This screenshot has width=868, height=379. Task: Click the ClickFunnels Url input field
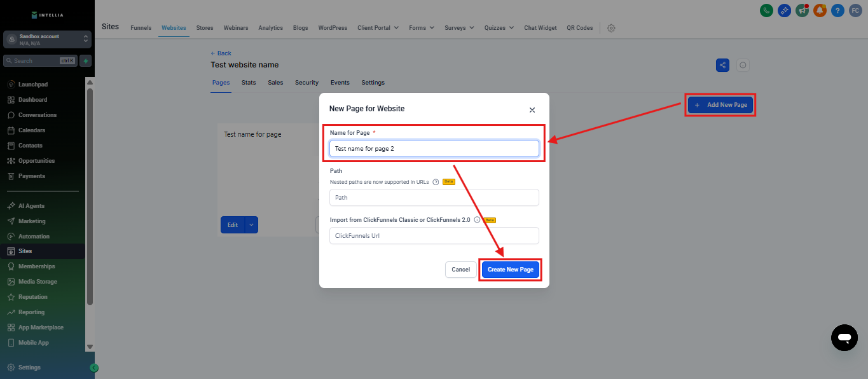(434, 236)
